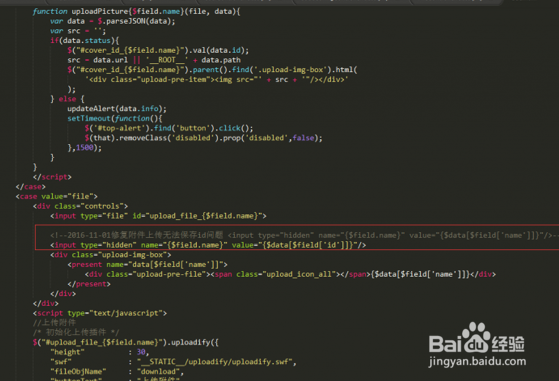This screenshot has height=381, width=559.
Task: Click the hidden input with value "$field['id']"
Action: point(208,245)
